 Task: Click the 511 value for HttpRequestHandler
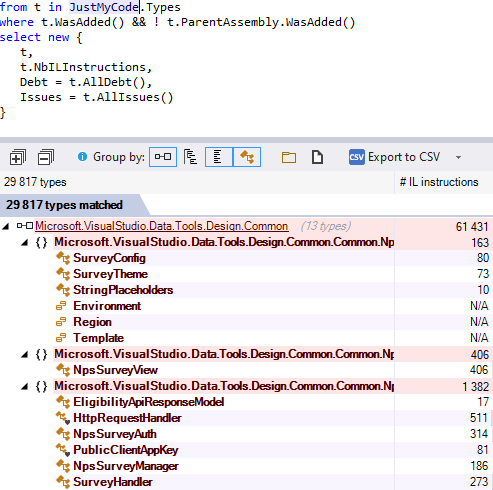(479, 418)
